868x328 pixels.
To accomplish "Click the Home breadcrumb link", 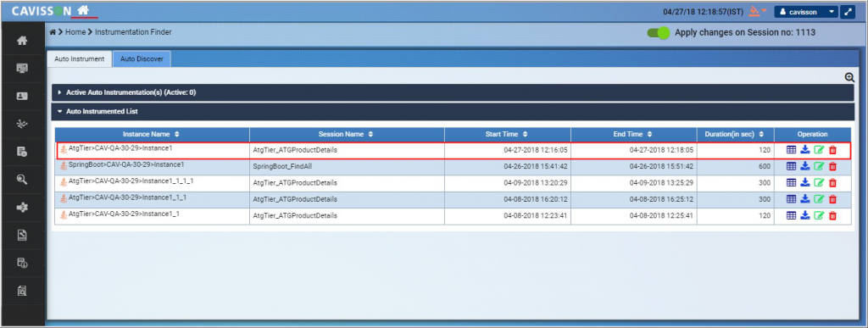I will click(x=75, y=33).
